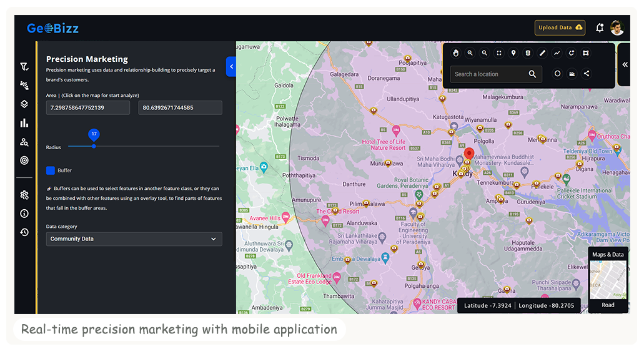Click the Punchi Siripade Tharahalpana label

click(x=552, y=285)
